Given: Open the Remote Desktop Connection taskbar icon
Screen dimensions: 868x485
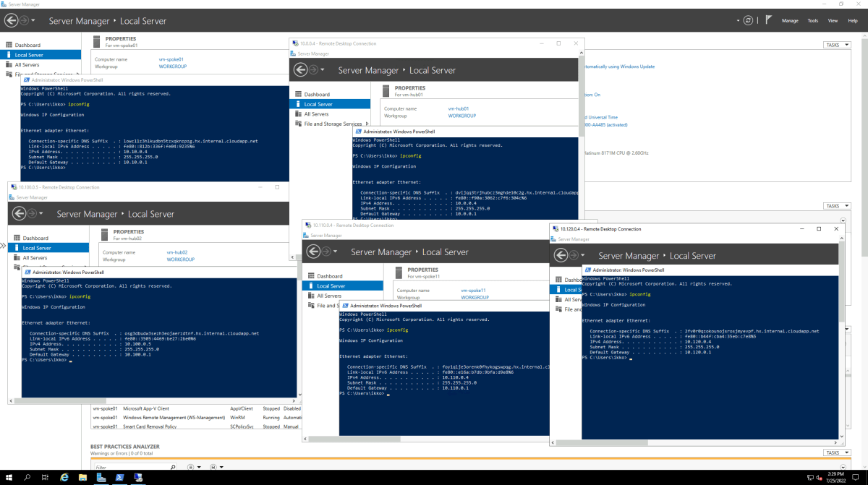Looking at the screenshot, I should [137, 477].
